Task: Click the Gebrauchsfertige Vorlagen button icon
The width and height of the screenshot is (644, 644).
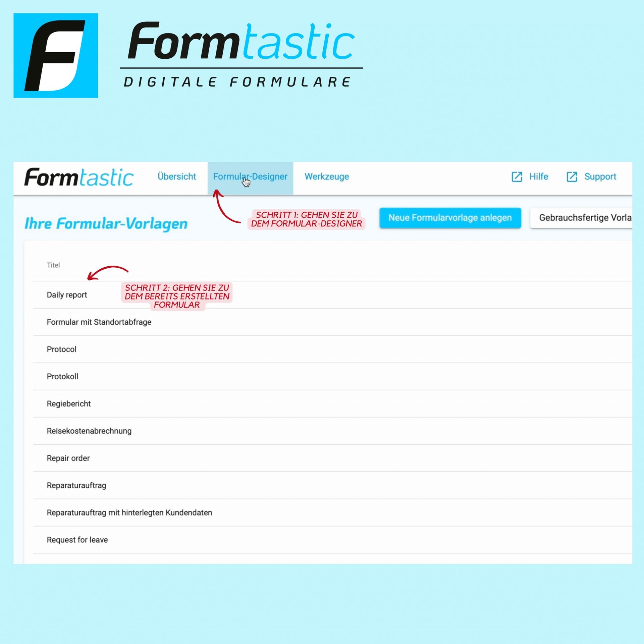Action: [584, 218]
